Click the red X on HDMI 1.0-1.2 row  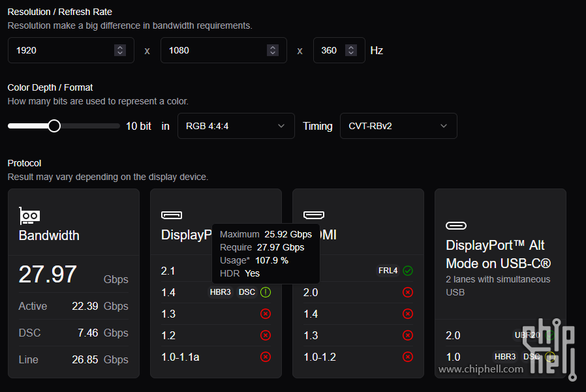tap(408, 357)
